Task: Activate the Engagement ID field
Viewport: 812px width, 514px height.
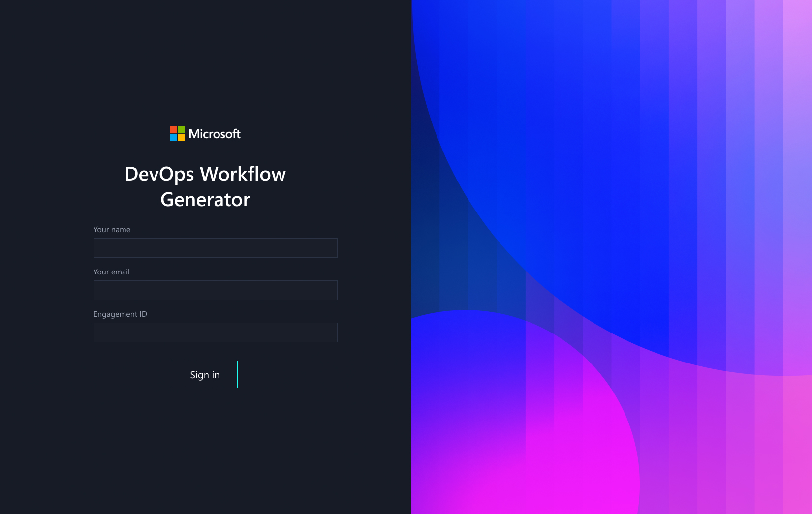Action: (x=216, y=333)
